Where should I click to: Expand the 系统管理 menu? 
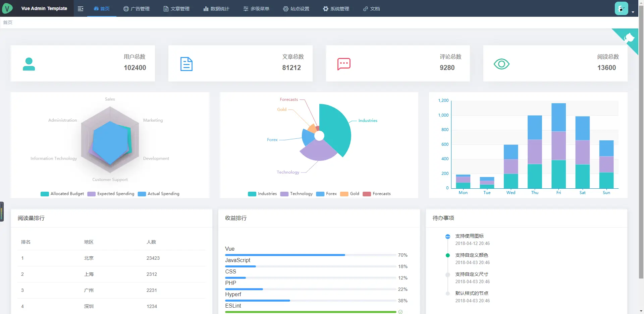(x=336, y=9)
